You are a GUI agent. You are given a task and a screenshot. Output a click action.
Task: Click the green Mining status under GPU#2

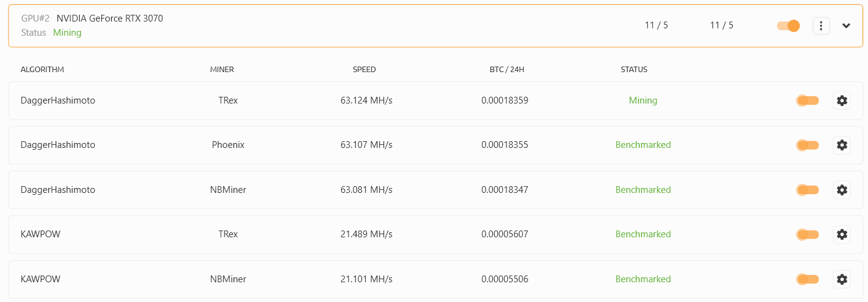pyautogui.click(x=67, y=33)
